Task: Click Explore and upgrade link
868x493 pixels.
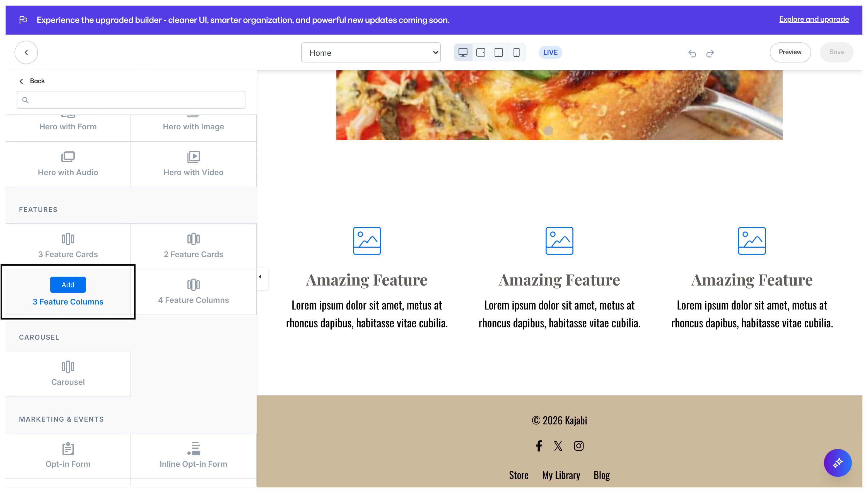Action: tap(814, 19)
